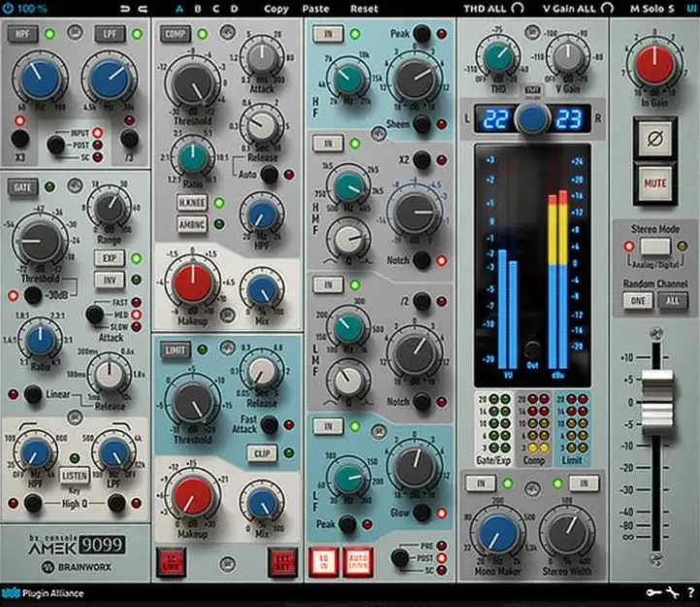Click Random Channel ONE button
Image resolution: width=700 pixels, height=607 pixels.
click(x=638, y=301)
